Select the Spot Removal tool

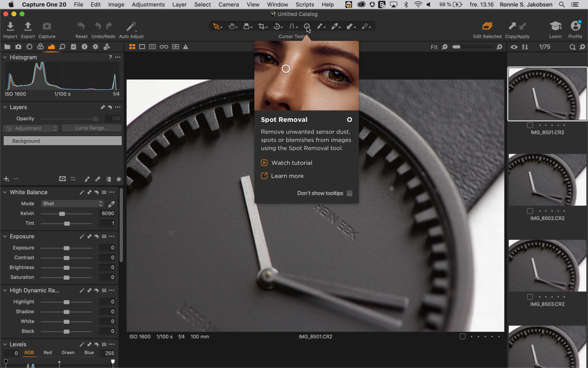tap(306, 26)
